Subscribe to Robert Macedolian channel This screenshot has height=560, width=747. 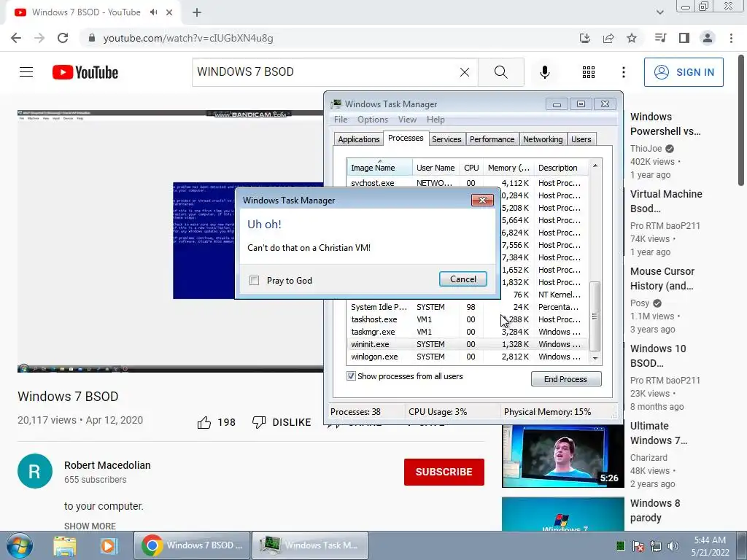pyautogui.click(x=444, y=472)
